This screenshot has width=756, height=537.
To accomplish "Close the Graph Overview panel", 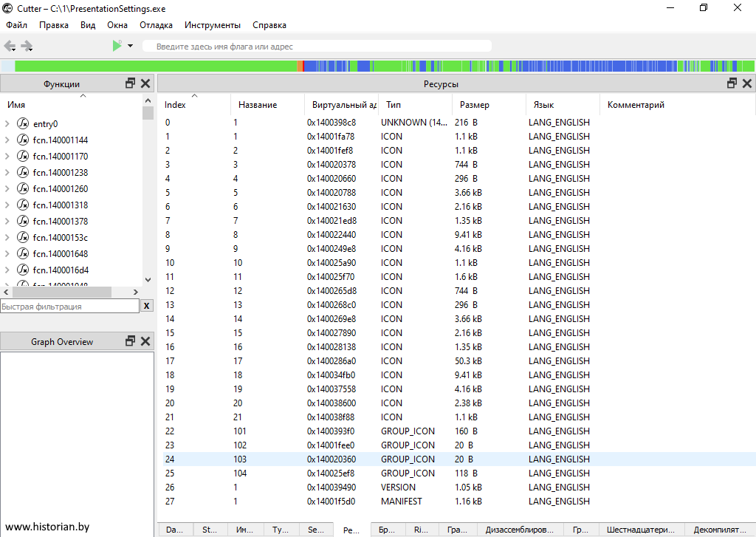I will coord(145,341).
